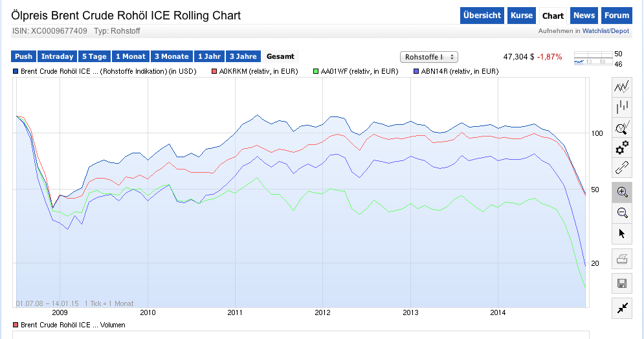Set time range to 1 Jahr
The image size is (644, 339).
click(209, 56)
